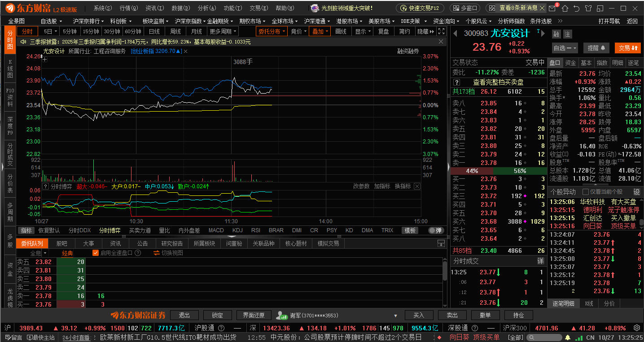
Task: Expand the 板块监测 dropdown
Action: pyautogui.click(x=155, y=21)
